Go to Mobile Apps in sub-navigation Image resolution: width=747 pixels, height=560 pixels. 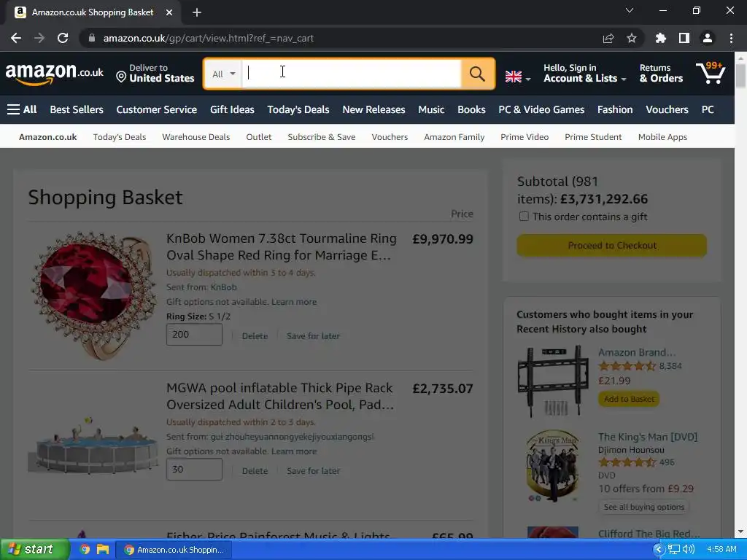[x=662, y=137]
